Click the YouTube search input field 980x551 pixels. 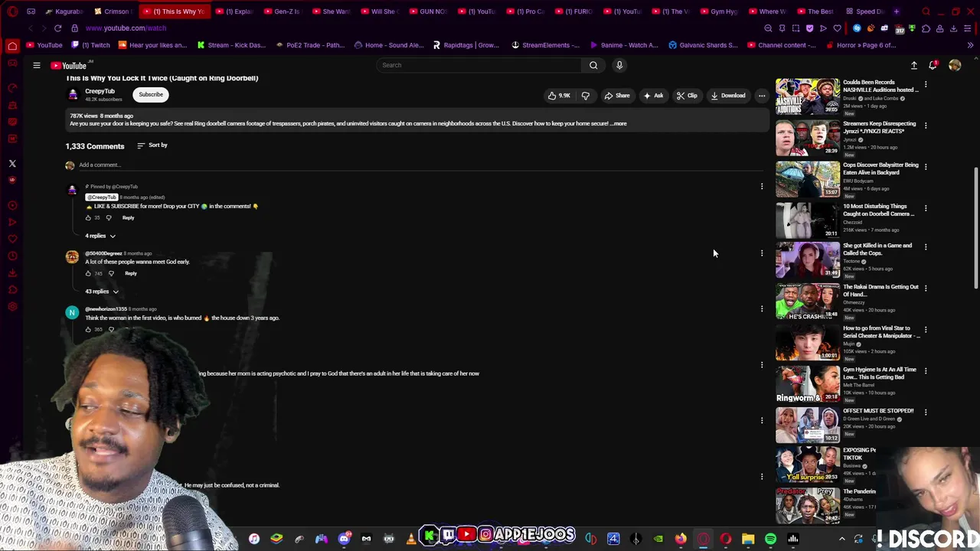479,65
